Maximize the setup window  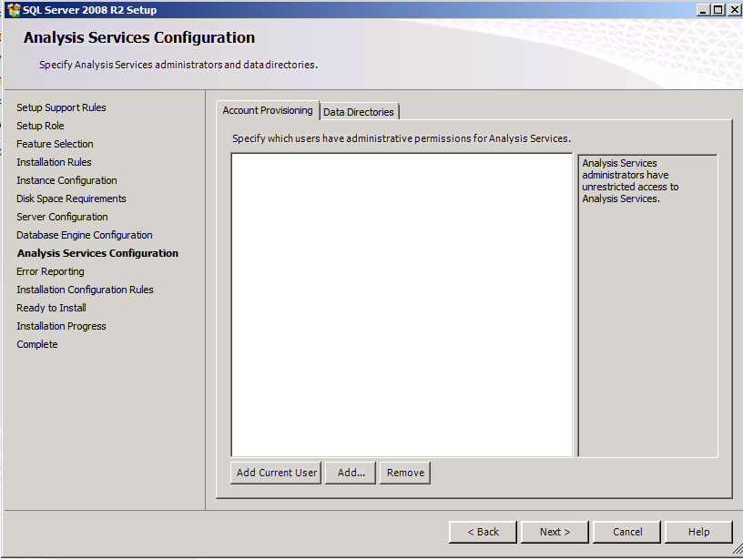click(x=718, y=9)
